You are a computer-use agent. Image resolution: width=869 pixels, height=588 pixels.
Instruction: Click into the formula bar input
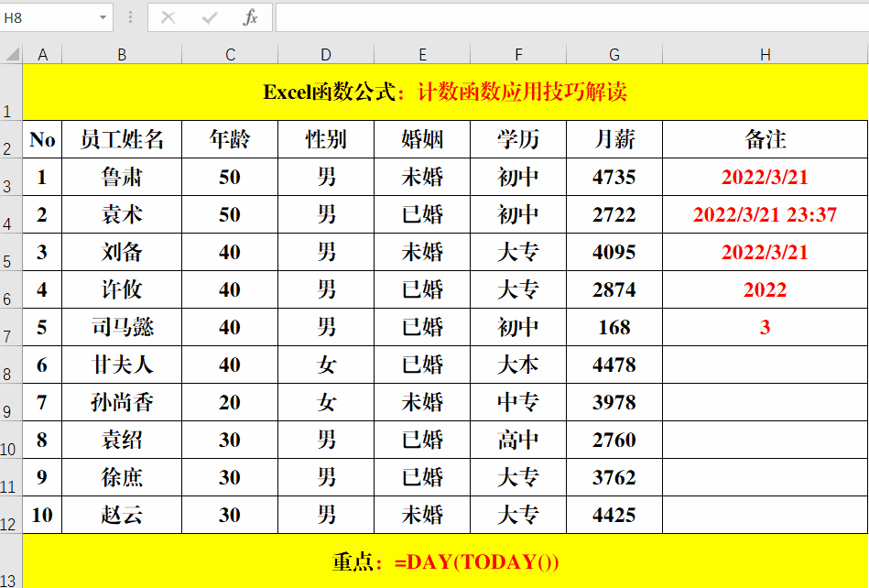tap(572, 17)
